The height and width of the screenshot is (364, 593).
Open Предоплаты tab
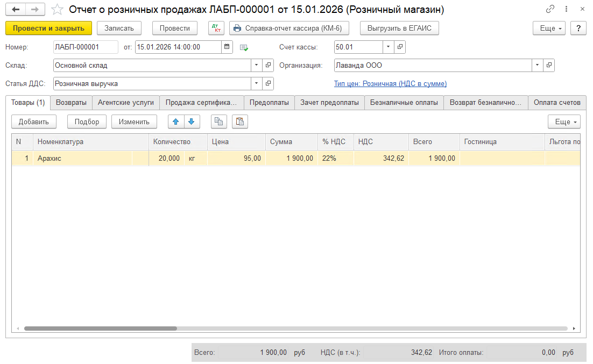269,103
